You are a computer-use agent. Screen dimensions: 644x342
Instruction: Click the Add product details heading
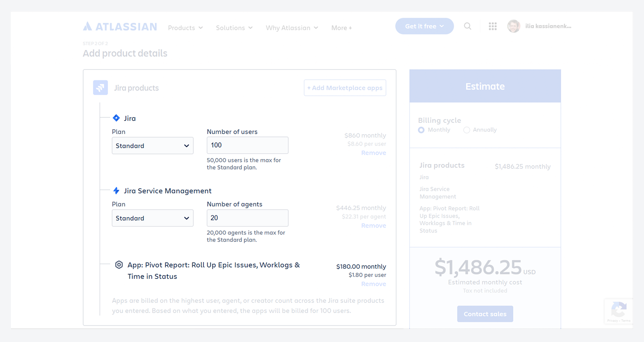pos(125,53)
